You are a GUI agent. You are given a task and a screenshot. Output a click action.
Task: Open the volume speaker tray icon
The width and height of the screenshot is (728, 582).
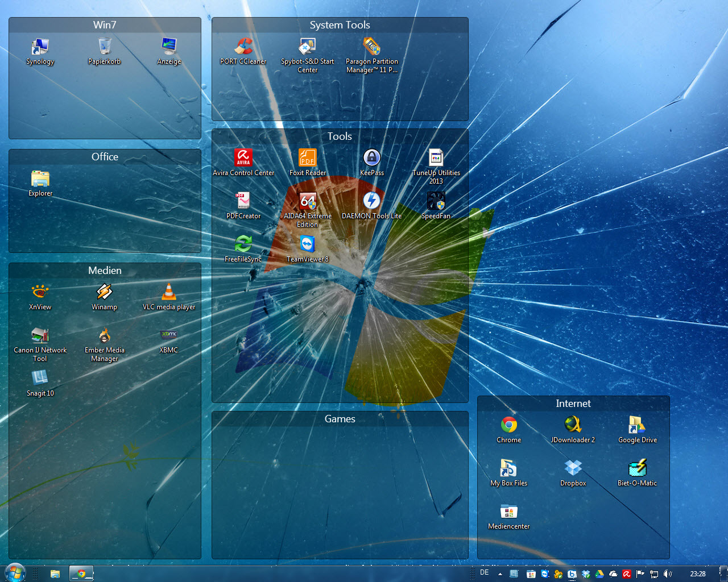[668, 574]
